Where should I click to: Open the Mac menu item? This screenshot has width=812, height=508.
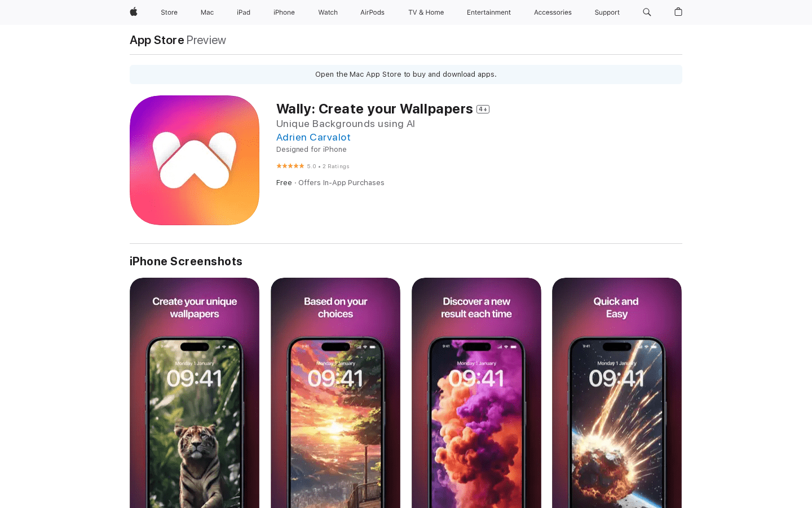click(x=207, y=12)
